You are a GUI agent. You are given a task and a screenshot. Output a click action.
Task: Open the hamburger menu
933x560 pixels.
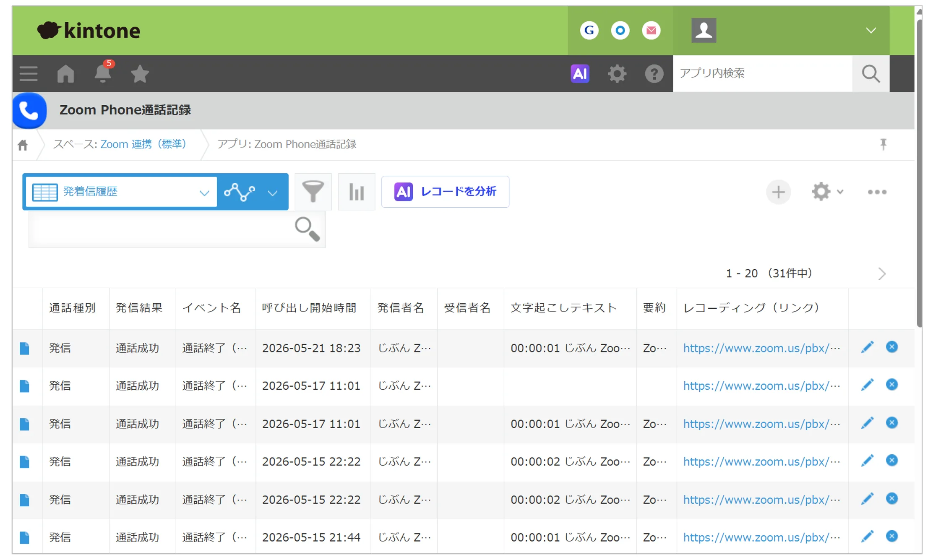(x=29, y=74)
